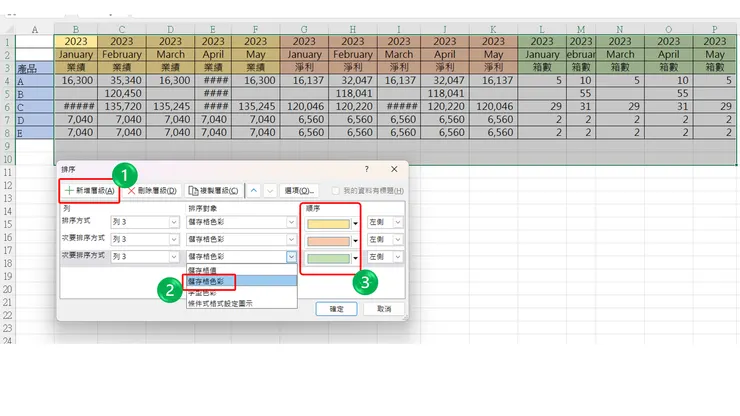Click cell H2 labeled February
Viewport: 740px width, 416px height.
353,55
